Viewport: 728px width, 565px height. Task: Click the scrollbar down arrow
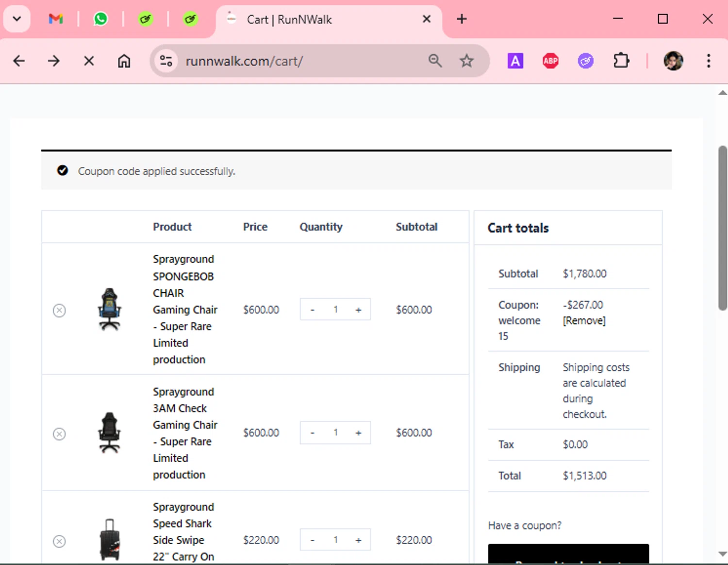click(x=723, y=554)
